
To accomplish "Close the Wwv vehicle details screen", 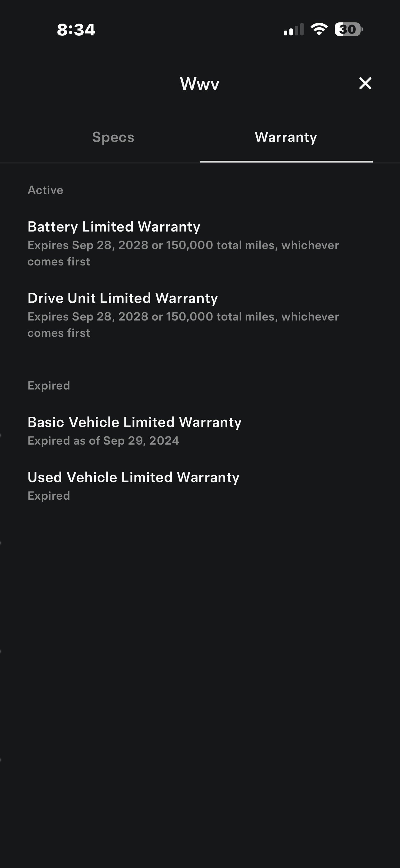I will (365, 83).
